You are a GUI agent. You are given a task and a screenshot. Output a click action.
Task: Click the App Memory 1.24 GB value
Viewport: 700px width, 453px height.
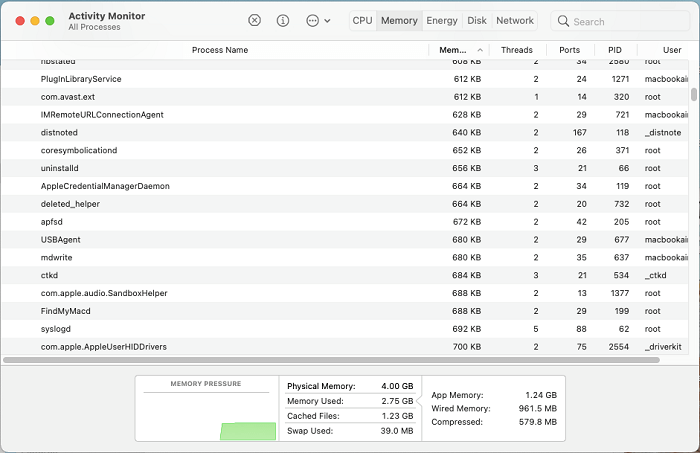tap(541, 395)
